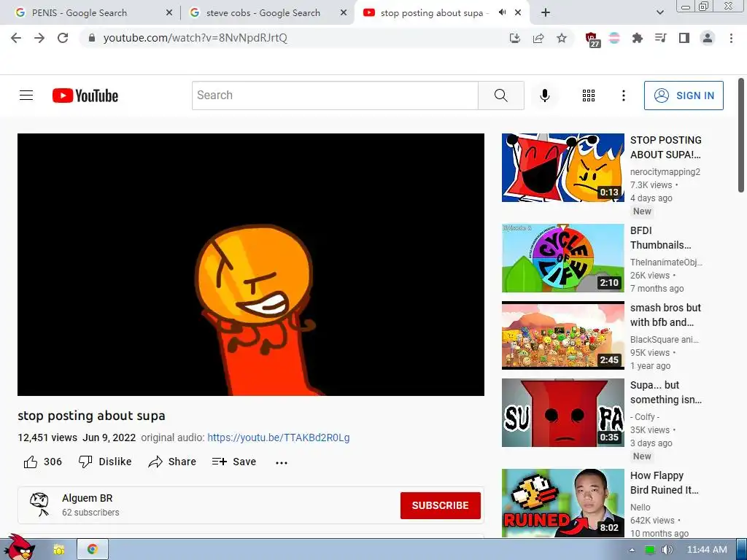The width and height of the screenshot is (747, 560).
Task: Open Alguem BR channel name link
Action: click(x=88, y=498)
